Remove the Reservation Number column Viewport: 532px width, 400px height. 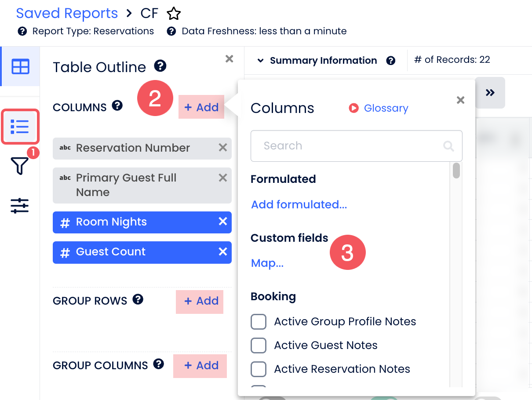(x=223, y=148)
